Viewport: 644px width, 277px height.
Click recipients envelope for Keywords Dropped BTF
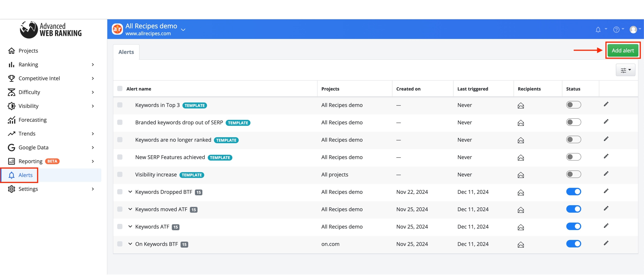(x=521, y=193)
